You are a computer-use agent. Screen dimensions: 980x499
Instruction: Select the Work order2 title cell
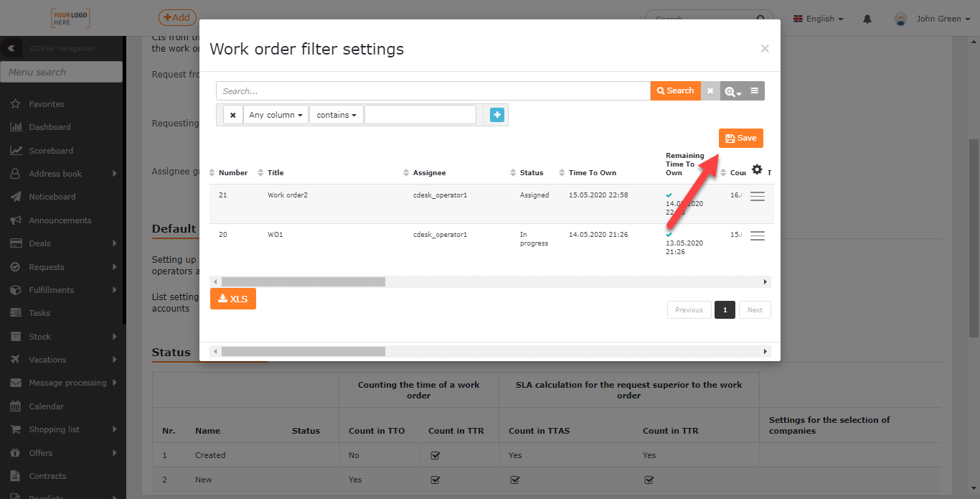pos(288,195)
